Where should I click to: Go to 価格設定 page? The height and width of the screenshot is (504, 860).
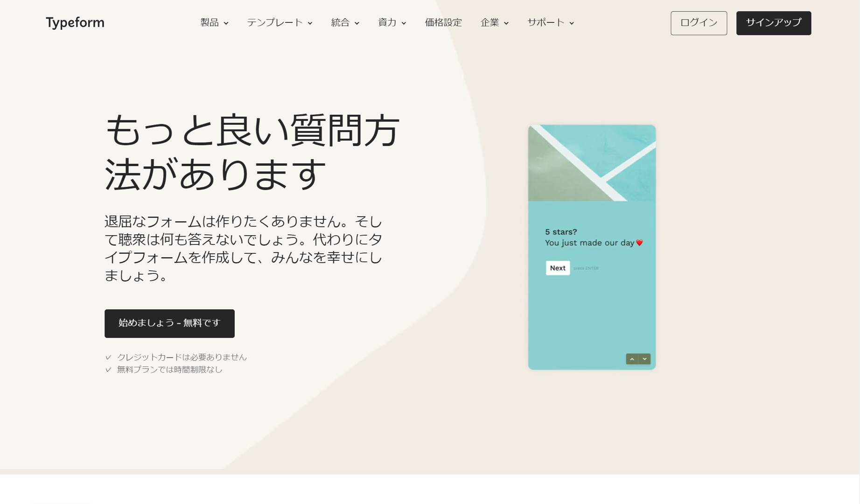pyautogui.click(x=443, y=22)
